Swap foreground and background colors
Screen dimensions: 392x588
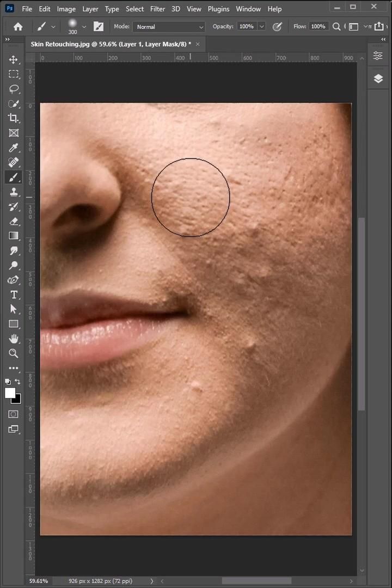(17, 382)
